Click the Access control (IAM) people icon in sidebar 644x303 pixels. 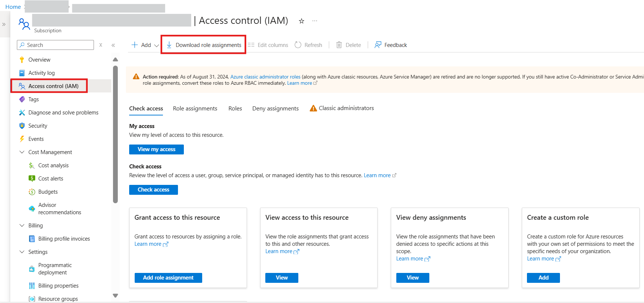click(22, 86)
